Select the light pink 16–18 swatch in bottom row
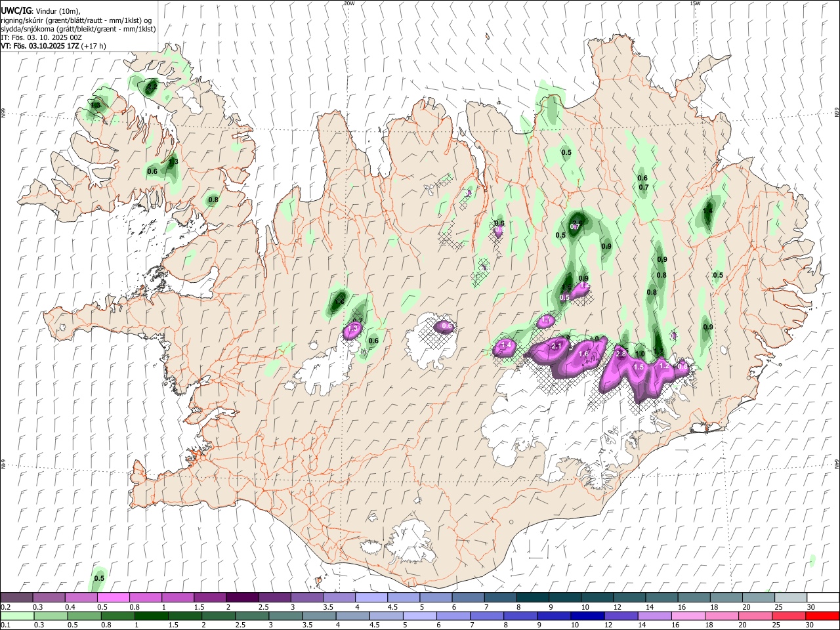840x630 pixels. [x=688, y=616]
